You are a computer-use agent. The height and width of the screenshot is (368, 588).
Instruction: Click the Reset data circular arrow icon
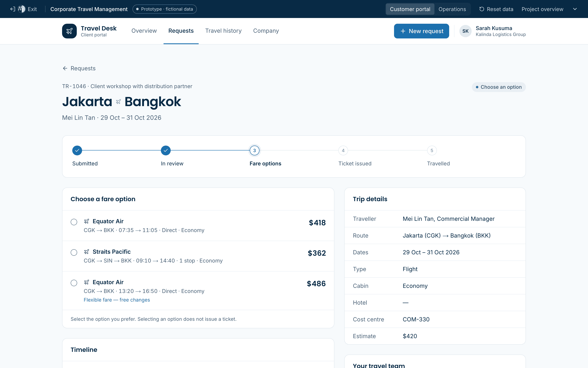tap(482, 9)
